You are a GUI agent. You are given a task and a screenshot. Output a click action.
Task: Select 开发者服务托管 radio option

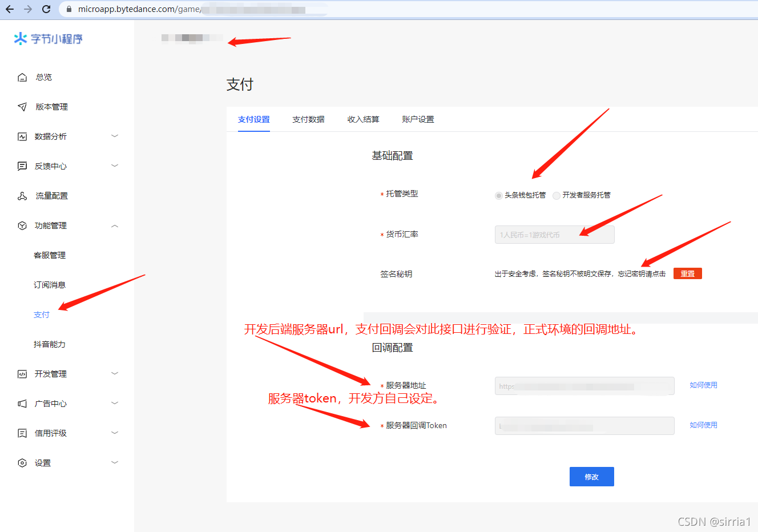pyautogui.click(x=557, y=195)
